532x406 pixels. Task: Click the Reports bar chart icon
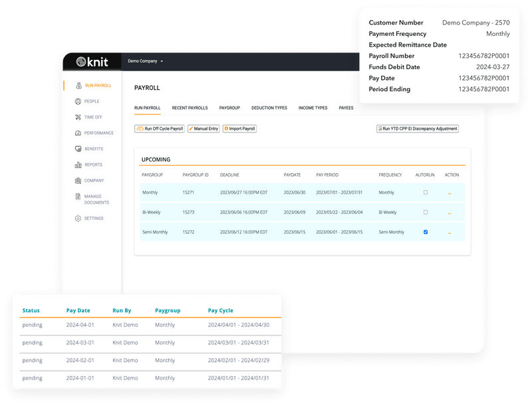77,164
